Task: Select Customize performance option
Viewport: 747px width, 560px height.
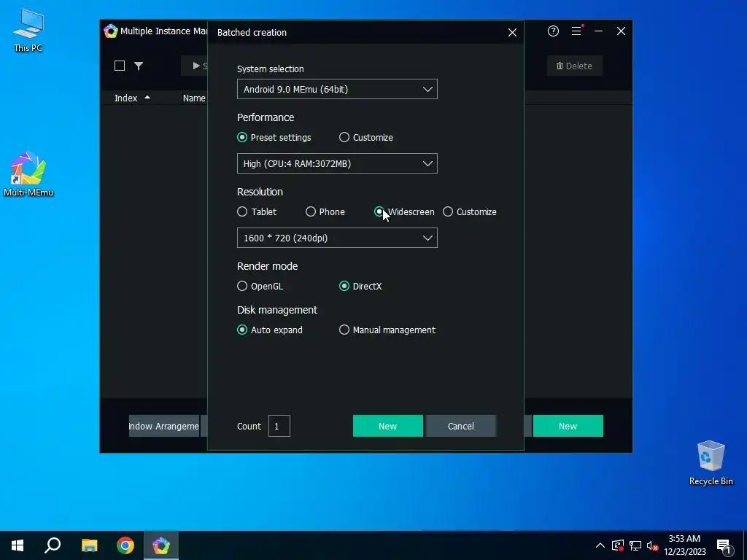Action: [x=366, y=138]
